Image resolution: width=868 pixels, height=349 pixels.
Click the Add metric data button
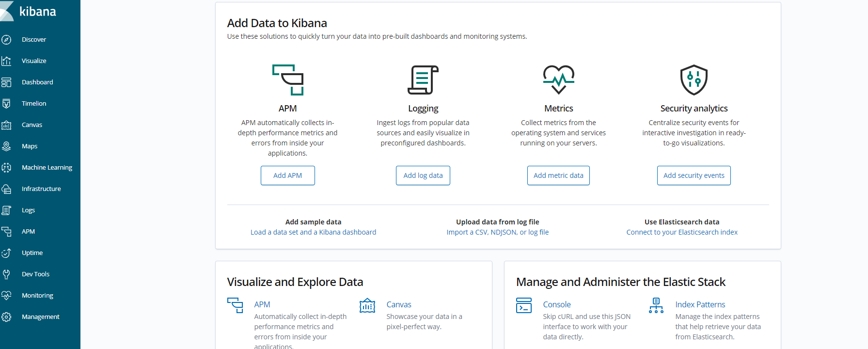(x=559, y=175)
